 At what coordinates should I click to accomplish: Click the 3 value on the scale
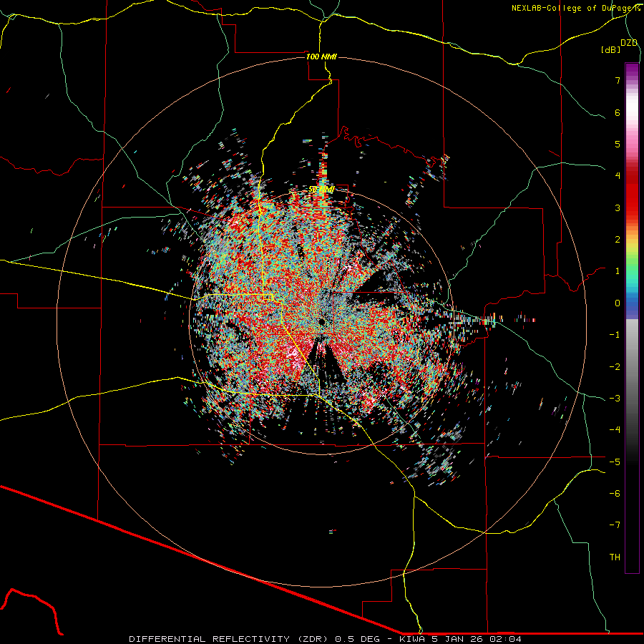point(618,208)
